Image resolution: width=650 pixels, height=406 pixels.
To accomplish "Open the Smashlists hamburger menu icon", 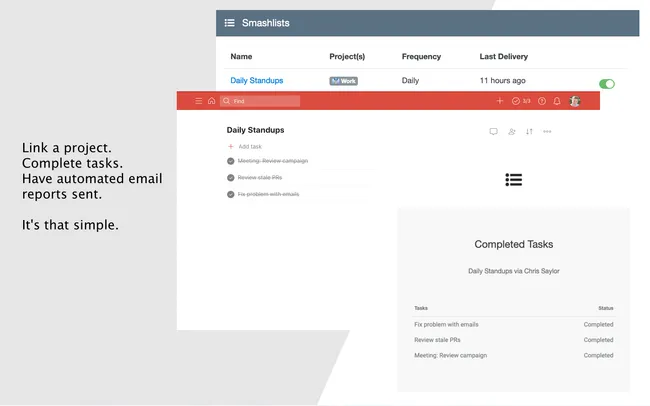I will coord(230,23).
